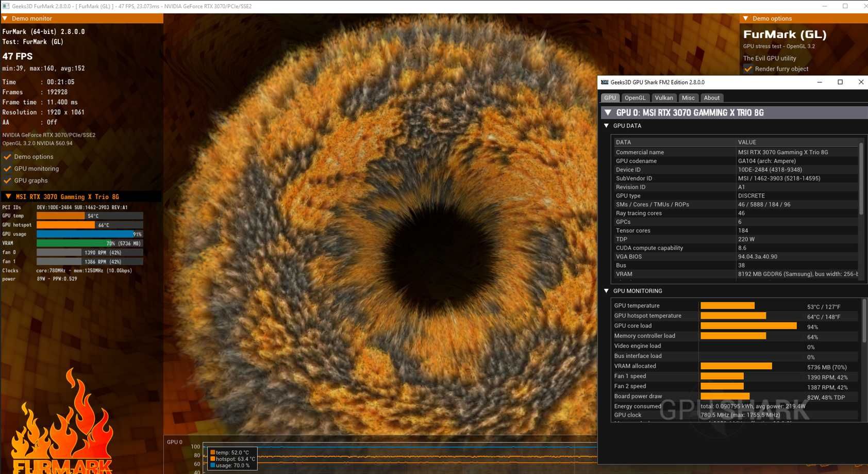Click the fan 0 RPM bar

click(x=90, y=253)
